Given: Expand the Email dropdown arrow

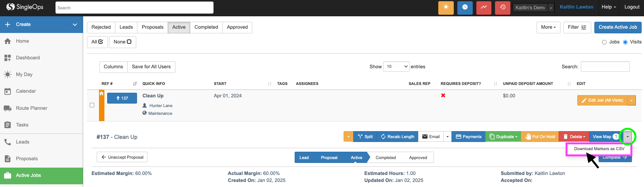Looking at the screenshot, I should coord(448,137).
